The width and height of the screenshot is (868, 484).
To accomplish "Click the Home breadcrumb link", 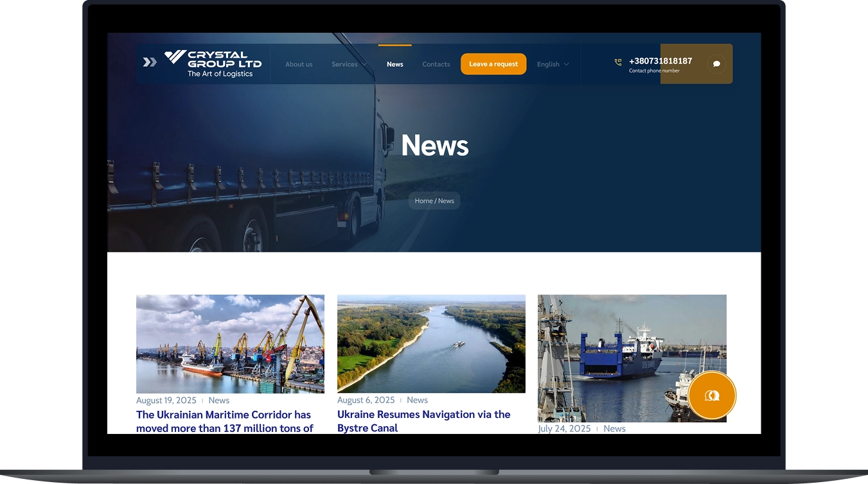I will pos(423,201).
